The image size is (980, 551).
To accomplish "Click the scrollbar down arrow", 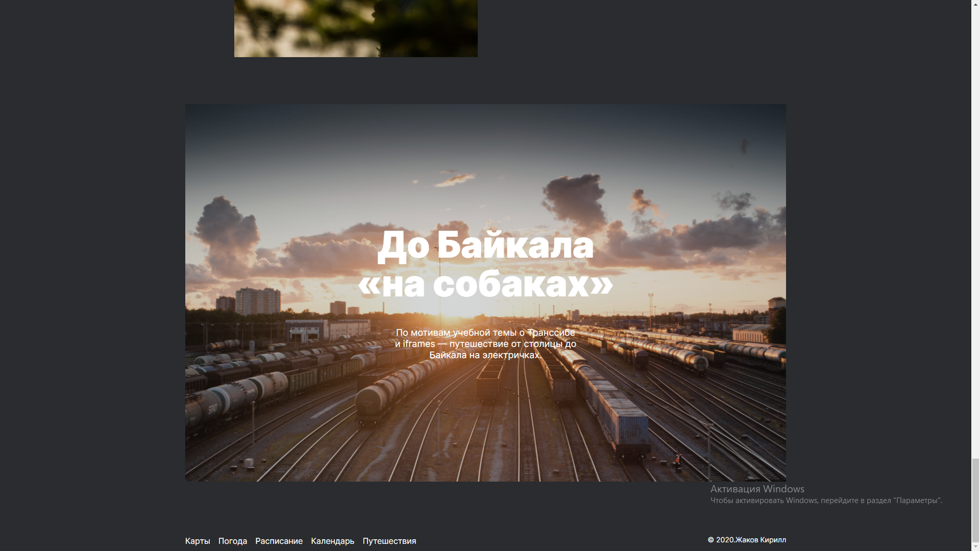I will (x=975, y=546).
